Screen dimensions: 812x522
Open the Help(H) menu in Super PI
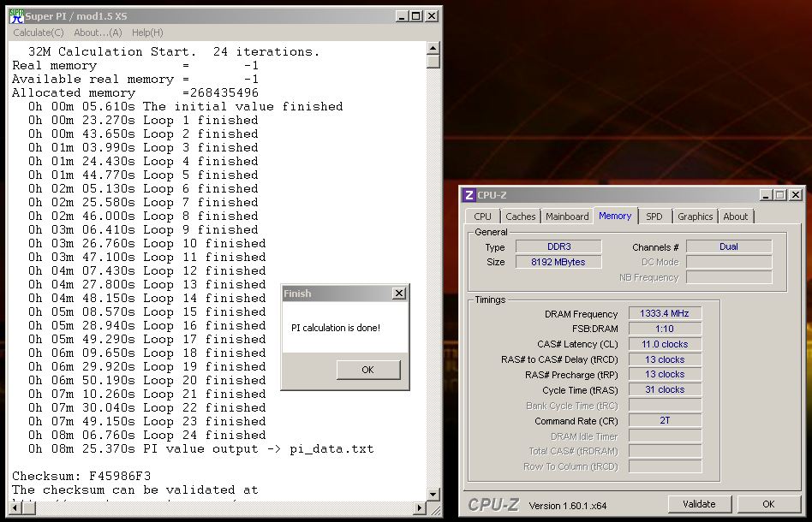(x=147, y=33)
